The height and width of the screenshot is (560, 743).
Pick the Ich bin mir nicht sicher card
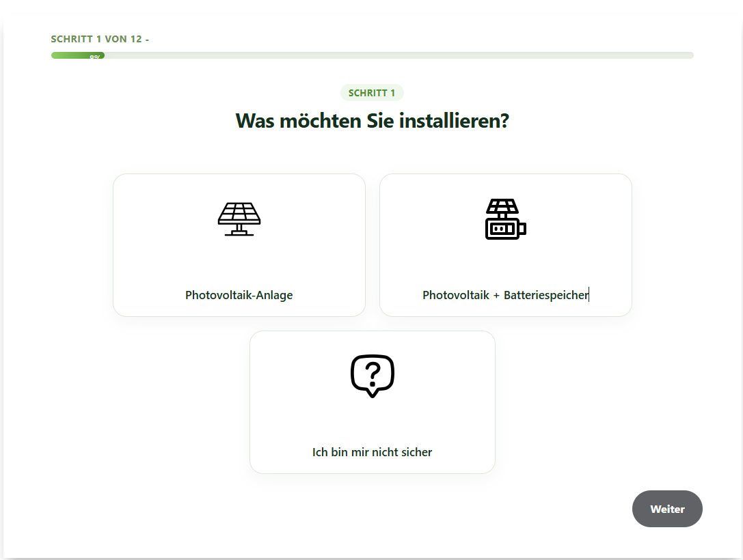pyautogui.click(x=373, y=402)
